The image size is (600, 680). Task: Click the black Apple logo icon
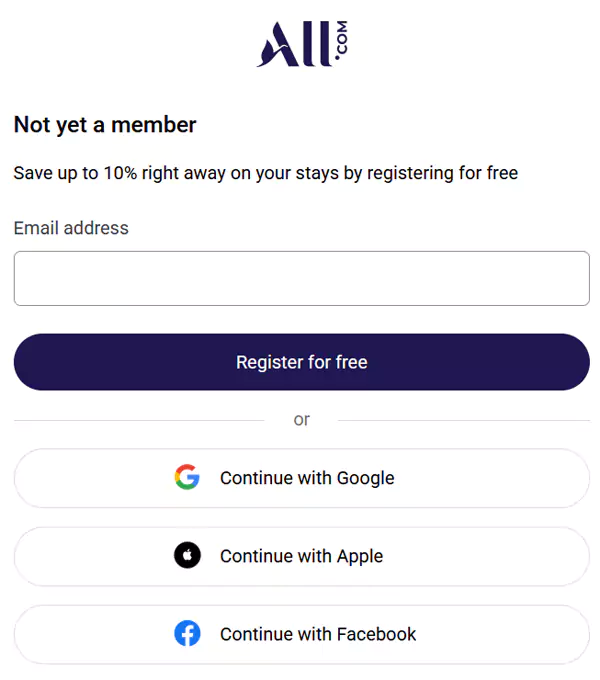click(x=187, y=555)
